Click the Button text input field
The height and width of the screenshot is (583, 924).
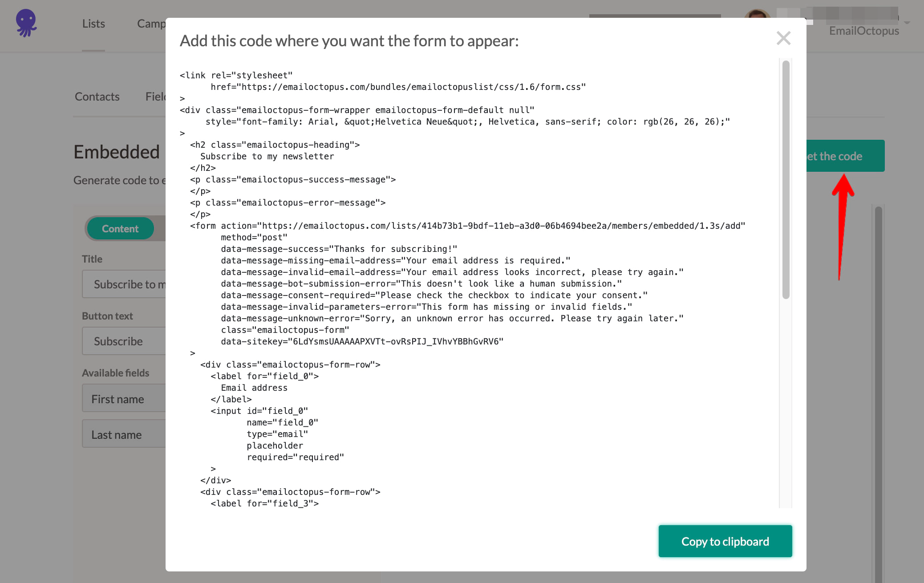(x=125, y=341)
